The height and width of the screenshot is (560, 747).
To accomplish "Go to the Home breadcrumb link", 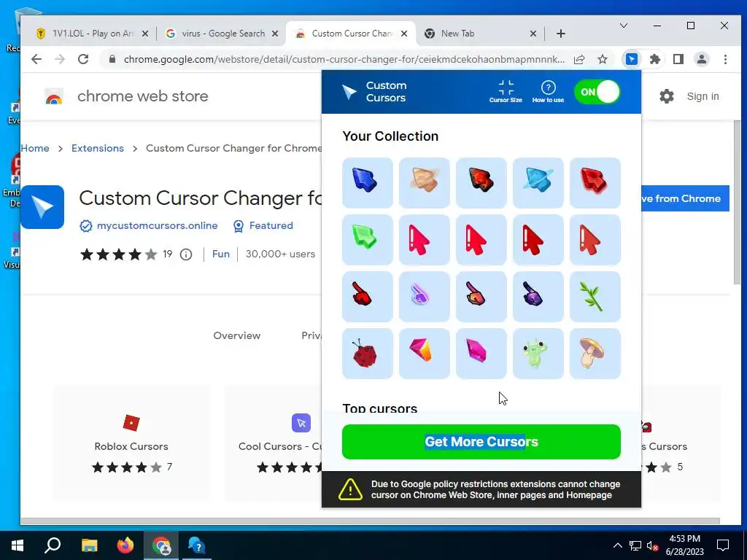I will coord(35,148).
